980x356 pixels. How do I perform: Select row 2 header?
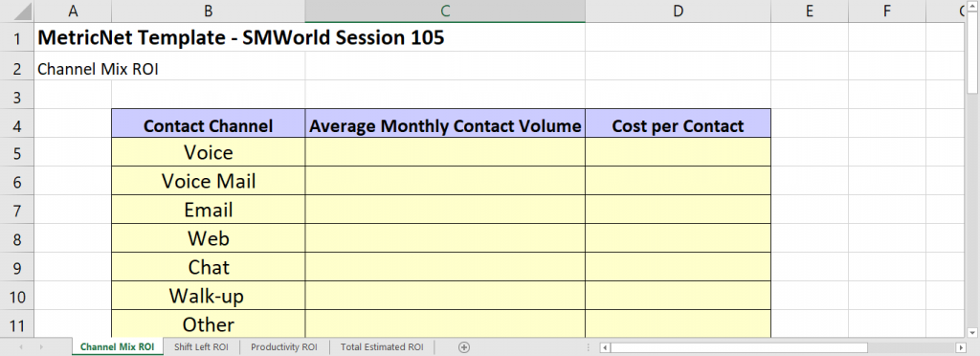click(x=17, y=66)
